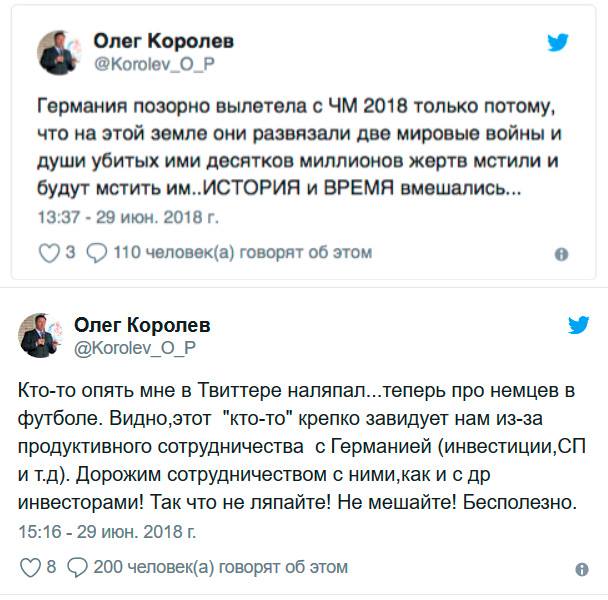Open the @Korolev_O_P handle in first tweet

coord(154,63)
